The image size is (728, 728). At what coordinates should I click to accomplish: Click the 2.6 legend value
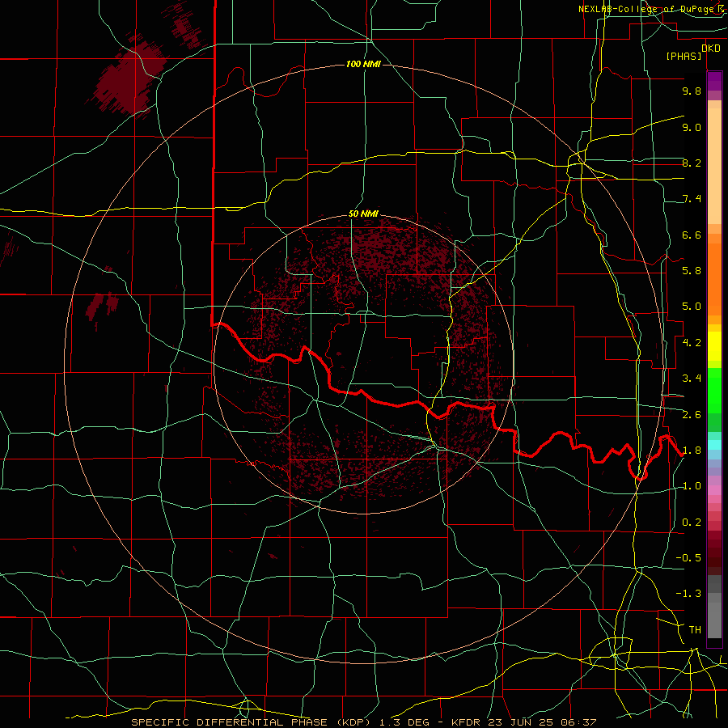[x=692, y=415]
